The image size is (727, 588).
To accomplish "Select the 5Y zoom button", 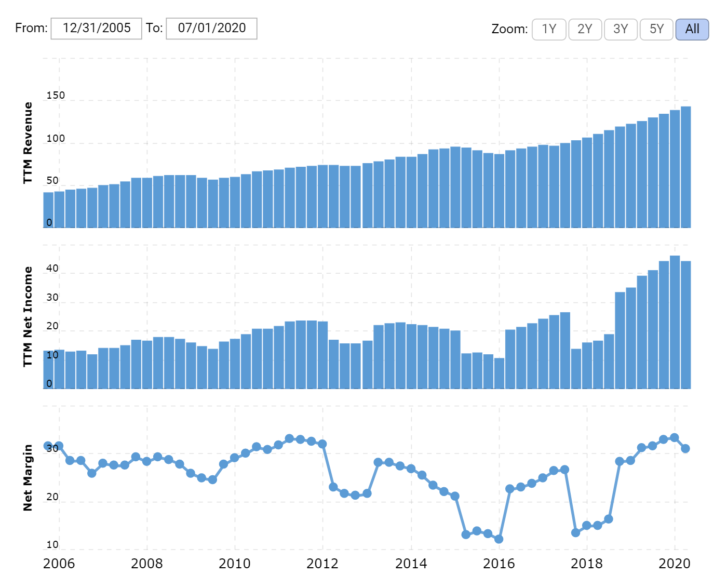I will click(x=656, y=29).
